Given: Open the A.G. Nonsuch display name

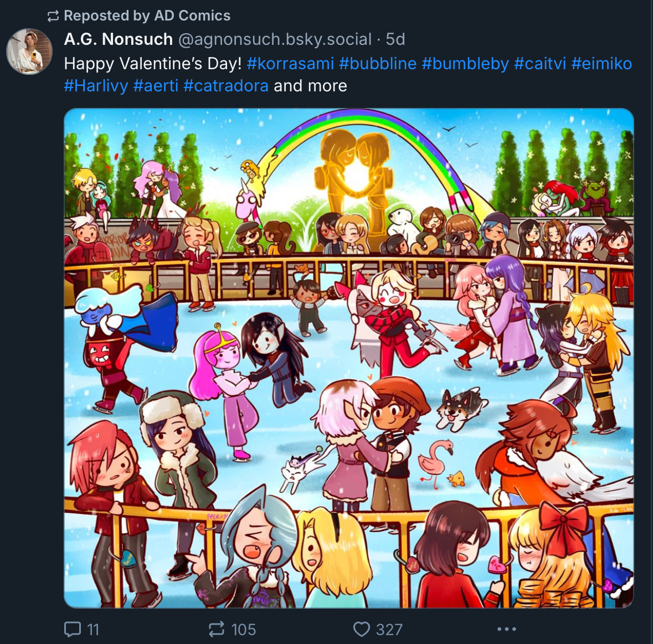Looking at the screenshot, I should tap(119, 39).
